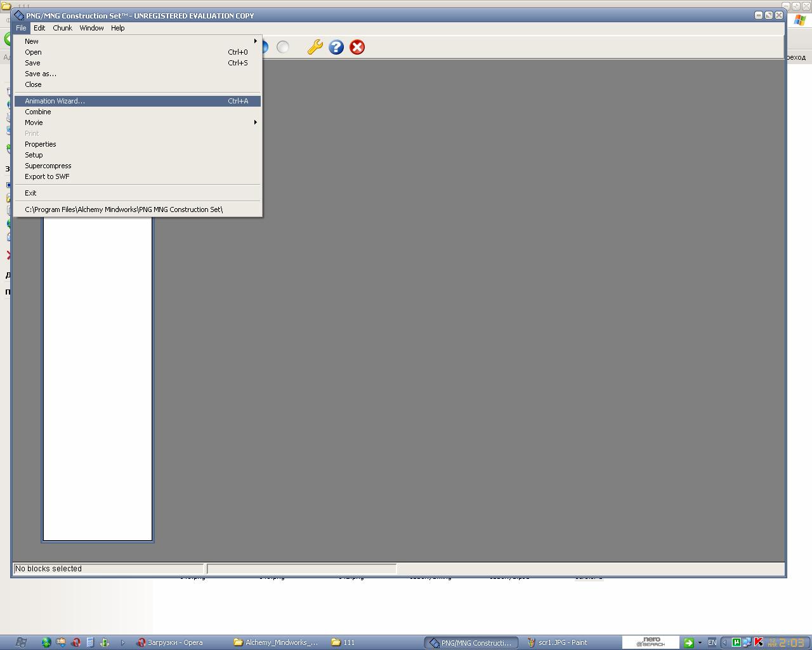Click 'No blocks selected' status text

point(48,569)
